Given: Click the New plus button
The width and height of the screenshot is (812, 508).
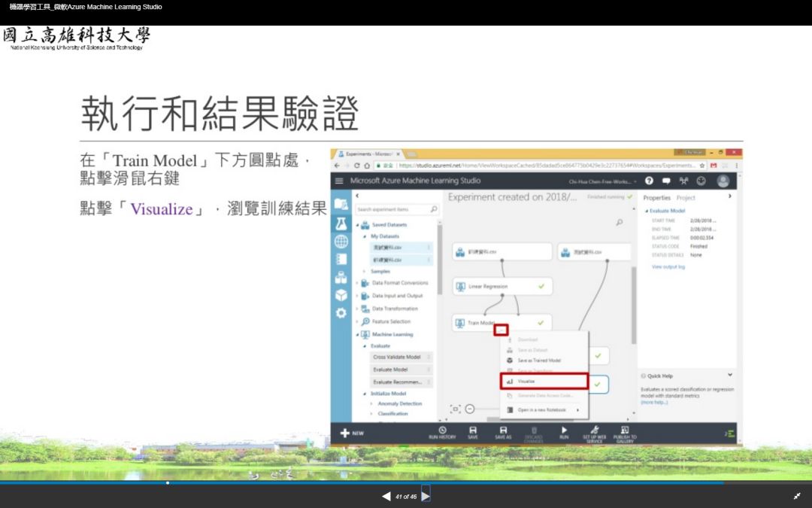Looking at the screenshot, I should tap(352, 433).
